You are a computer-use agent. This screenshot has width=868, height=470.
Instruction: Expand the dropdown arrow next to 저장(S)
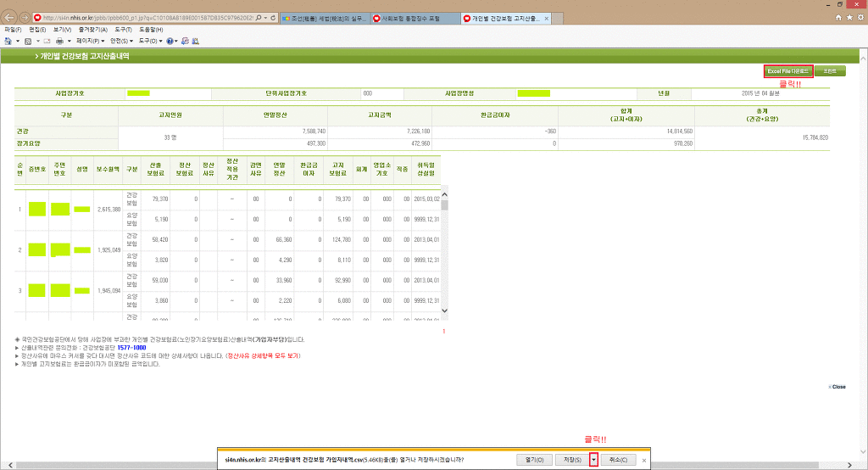pos(594,460)
